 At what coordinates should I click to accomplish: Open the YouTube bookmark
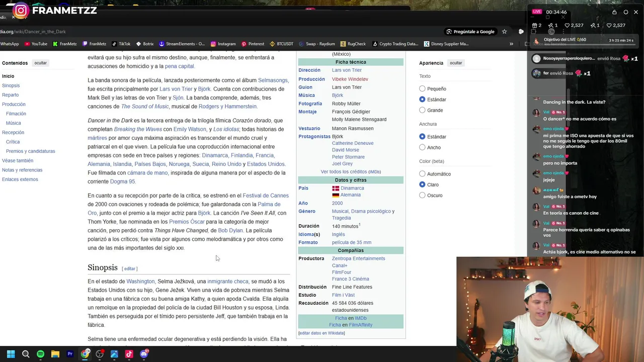point(35,44)
